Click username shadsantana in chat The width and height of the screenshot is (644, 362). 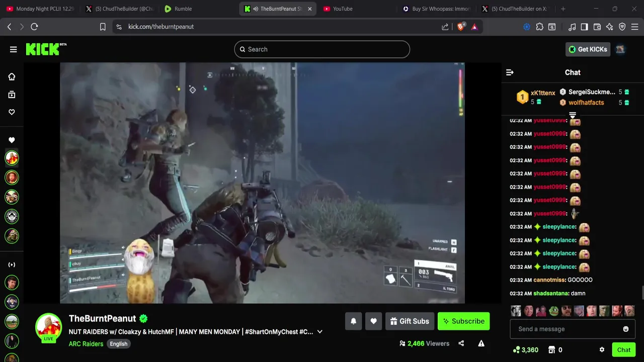(x=550, y=293)
